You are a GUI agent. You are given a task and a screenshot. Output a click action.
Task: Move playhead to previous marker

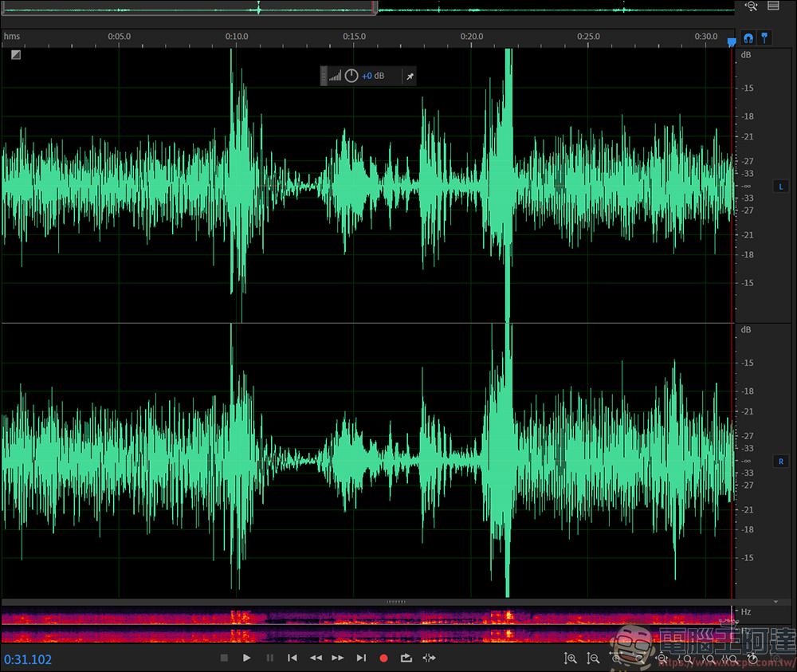click(x=292, y=658)
